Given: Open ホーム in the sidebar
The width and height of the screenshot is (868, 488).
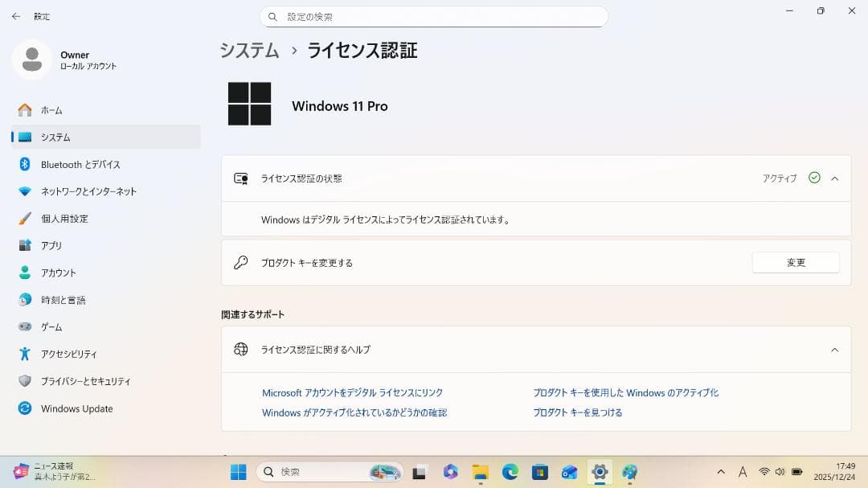Looking at the screenshot, I should 106,110.
